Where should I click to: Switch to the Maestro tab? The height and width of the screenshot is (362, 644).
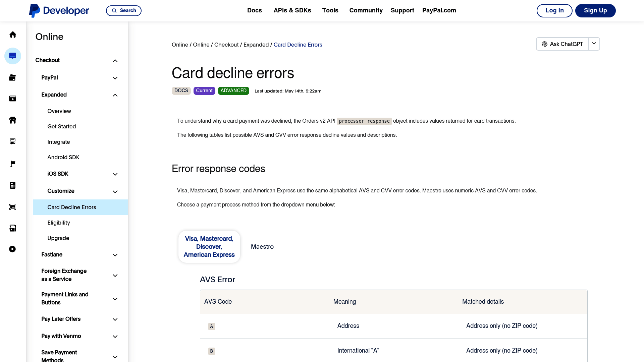click(262, 247)
